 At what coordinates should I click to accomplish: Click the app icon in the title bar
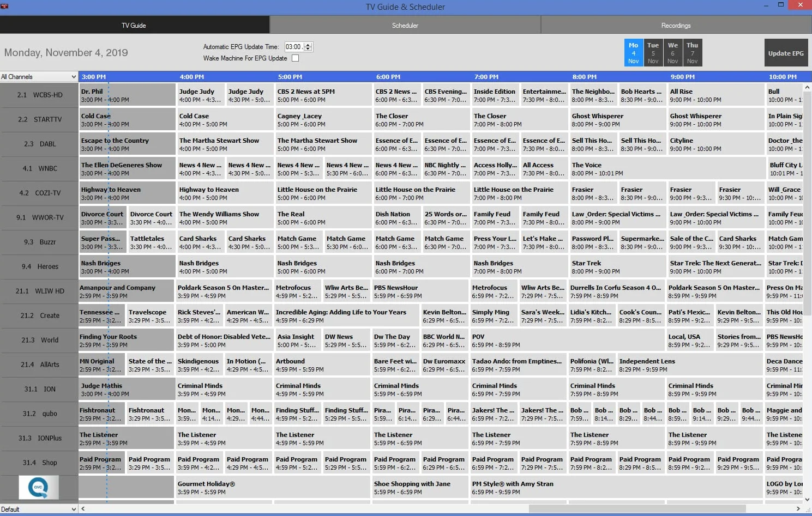[x=5, y=7]
